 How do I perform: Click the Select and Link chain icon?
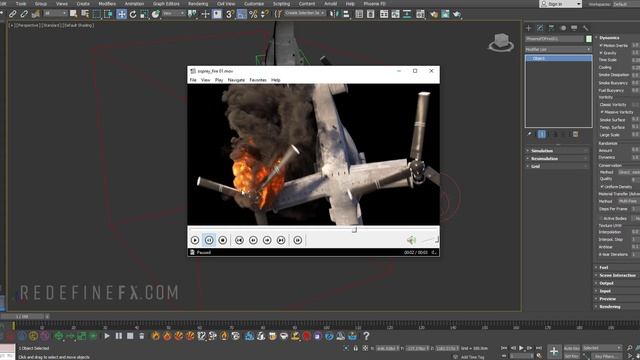[12, 14]
